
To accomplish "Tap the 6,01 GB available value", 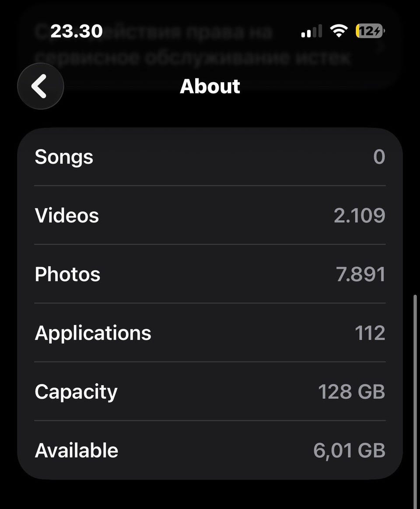I will coord(349,450).
